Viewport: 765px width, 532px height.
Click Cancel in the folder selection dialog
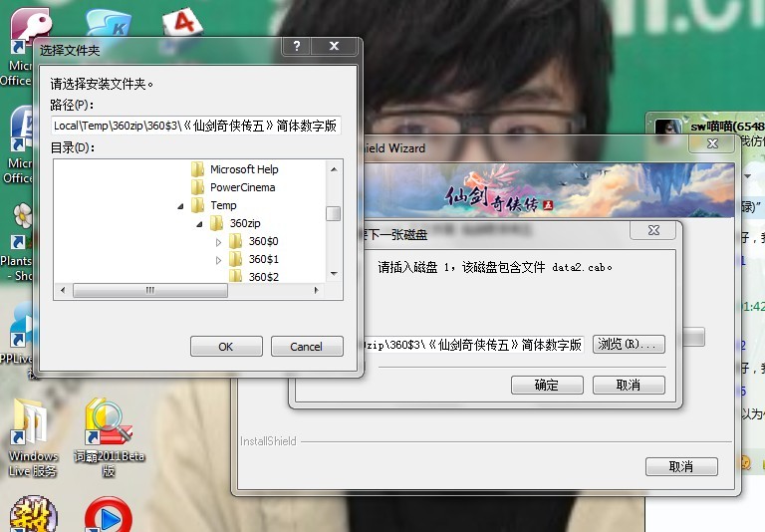coord(306,347)
